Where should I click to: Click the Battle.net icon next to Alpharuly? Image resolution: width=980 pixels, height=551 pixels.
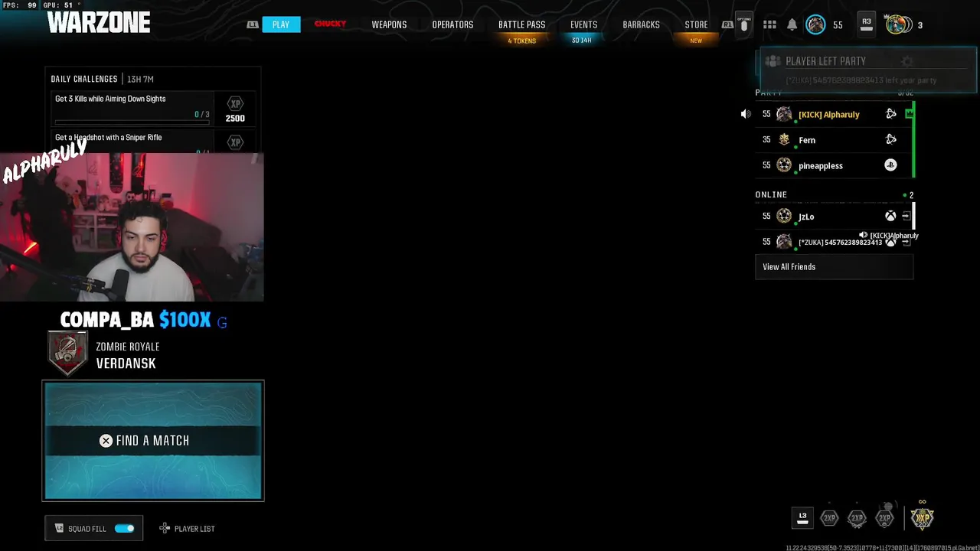point(890,114)
